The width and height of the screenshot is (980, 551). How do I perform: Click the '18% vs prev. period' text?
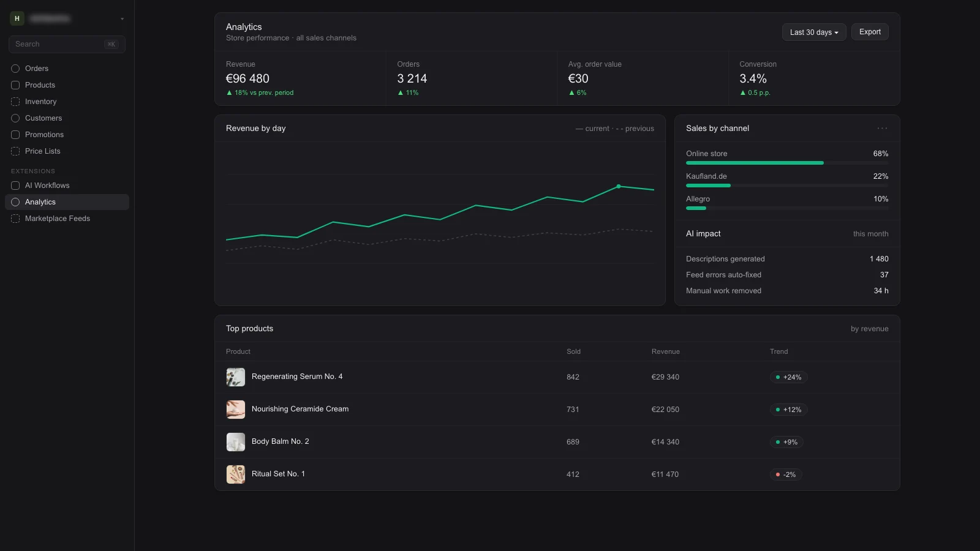coord(264,93)
